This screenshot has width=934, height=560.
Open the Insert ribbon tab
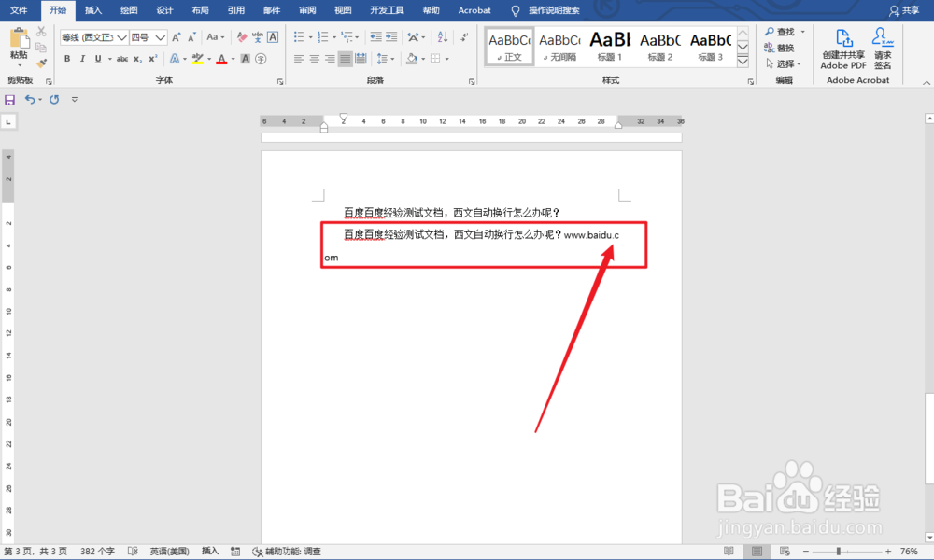[x=93, y=10]
